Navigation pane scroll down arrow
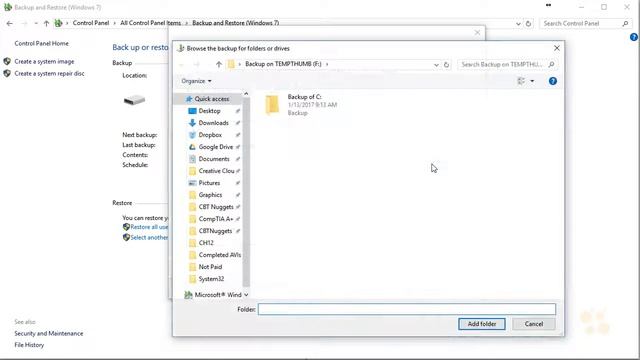 pyautogui.click(x=246, y=295)
